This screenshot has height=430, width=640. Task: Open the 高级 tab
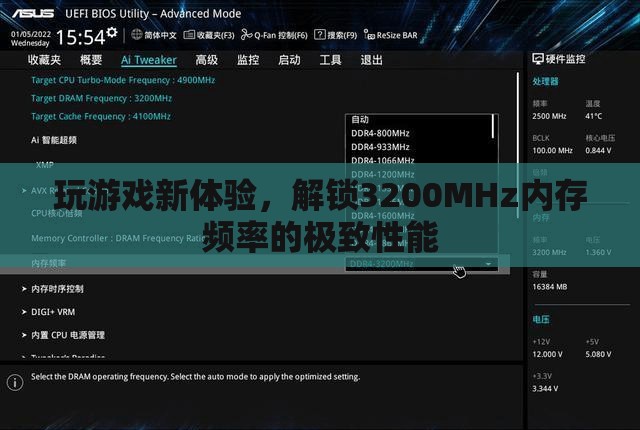[x=207, y=60]
